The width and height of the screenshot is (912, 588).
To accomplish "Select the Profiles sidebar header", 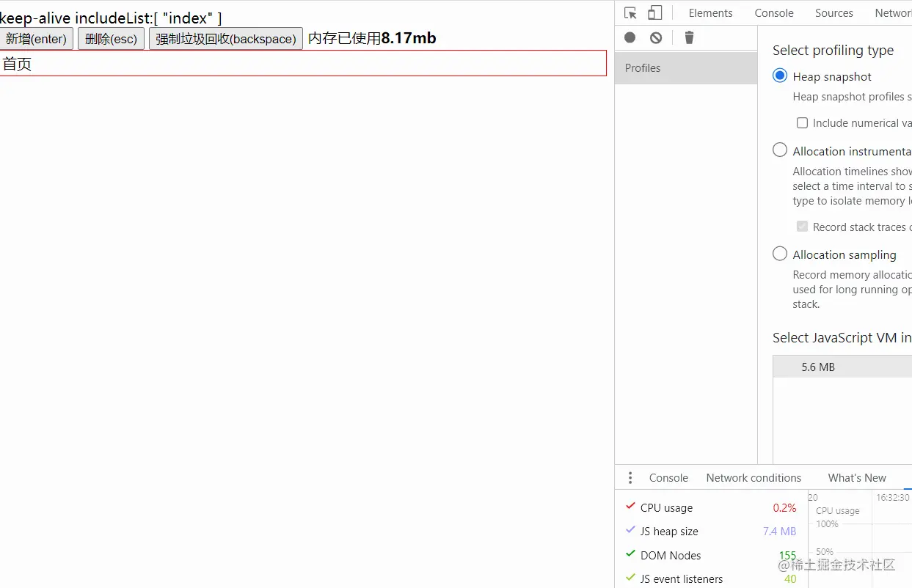I will (x=686, y=68).
